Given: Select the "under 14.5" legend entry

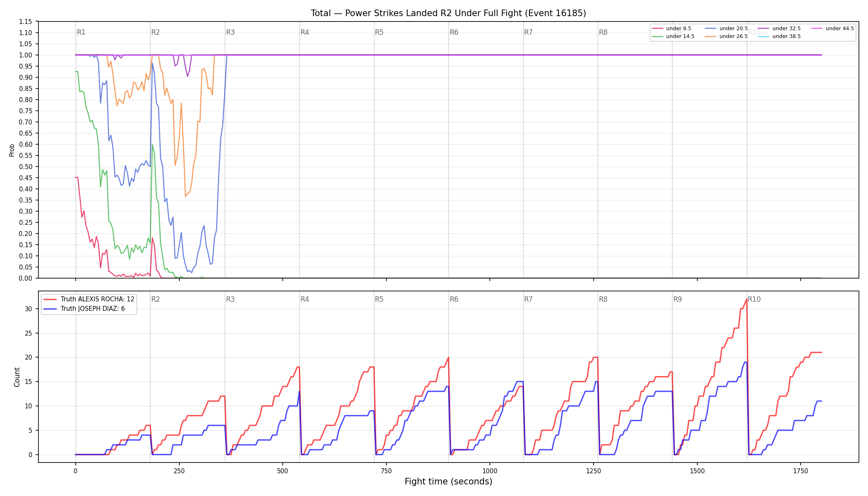Looking at the screenshot, I should pos(673,36).
